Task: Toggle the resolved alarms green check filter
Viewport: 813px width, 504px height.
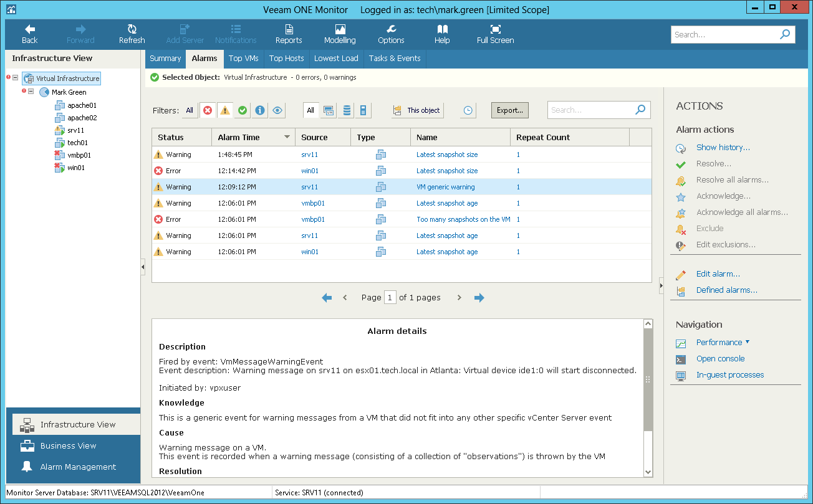Action: click(x=243, y=110)
